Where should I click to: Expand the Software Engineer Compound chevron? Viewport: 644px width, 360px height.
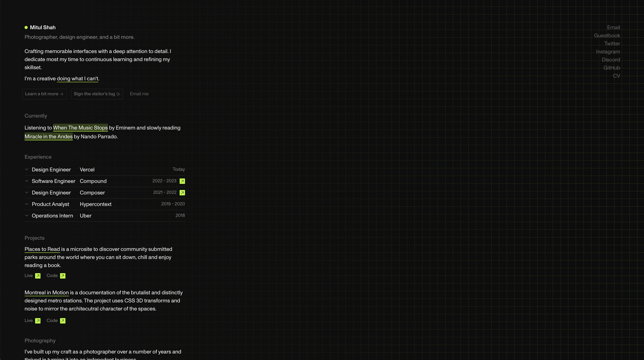(x=27, y=181)
